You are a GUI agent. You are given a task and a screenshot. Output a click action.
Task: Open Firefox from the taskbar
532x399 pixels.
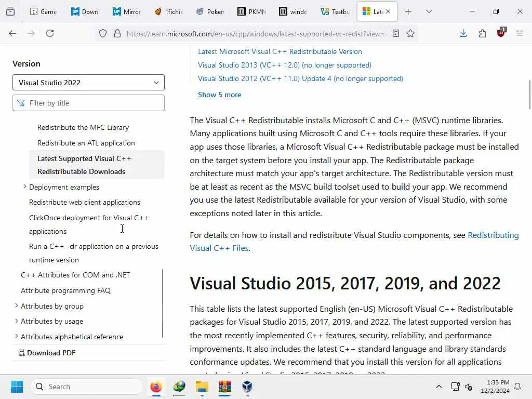coord(156,387)
